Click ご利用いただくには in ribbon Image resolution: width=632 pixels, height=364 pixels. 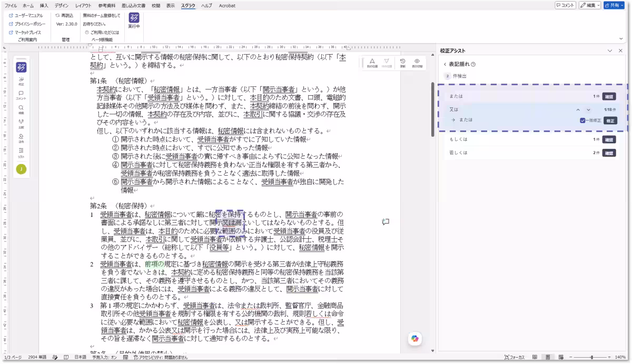pos(101,33)
